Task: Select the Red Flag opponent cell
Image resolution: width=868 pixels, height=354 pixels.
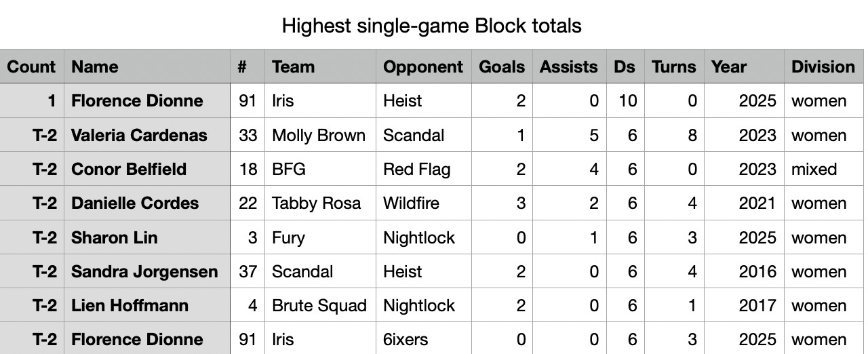Action: (x=423, y=169)
